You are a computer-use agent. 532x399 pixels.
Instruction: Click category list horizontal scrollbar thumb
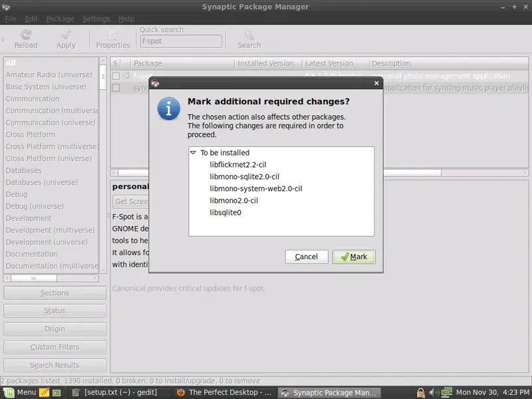[x=34, y=278]
